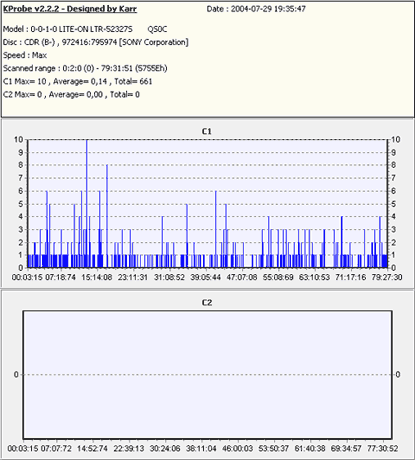Select the Model LITE-ON LTR-52327S line
Image resolution: width=415 pixels, height=460 pixels.
click(x=85, y=29)
